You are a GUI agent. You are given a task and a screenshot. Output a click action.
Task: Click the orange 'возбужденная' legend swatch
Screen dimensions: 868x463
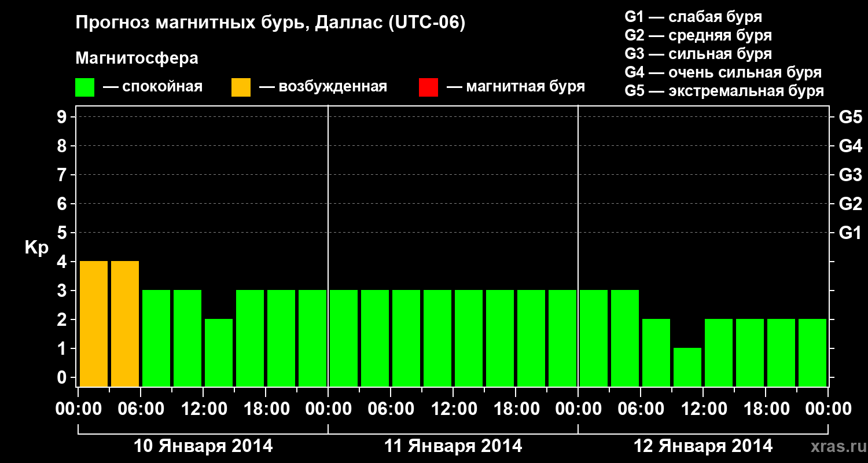(241, 87)
